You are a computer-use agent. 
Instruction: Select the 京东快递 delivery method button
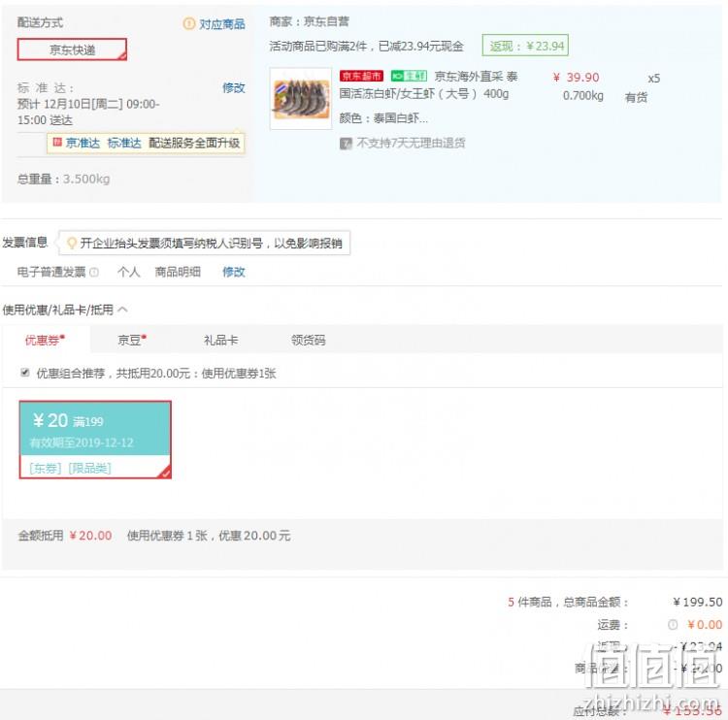[x=72, y=49]
